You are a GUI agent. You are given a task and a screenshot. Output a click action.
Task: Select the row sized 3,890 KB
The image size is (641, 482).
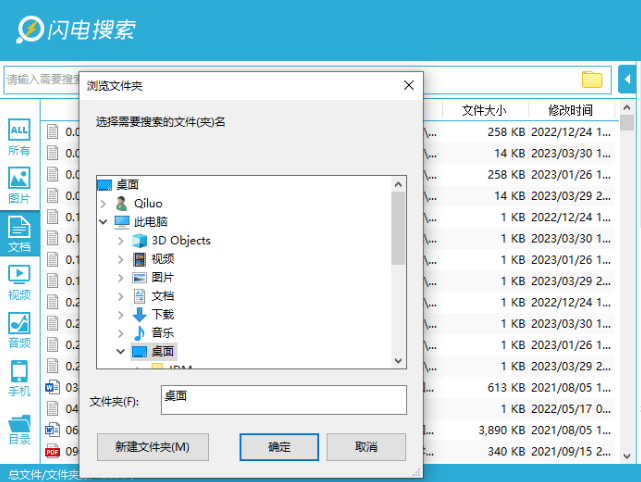pos(327,430)
